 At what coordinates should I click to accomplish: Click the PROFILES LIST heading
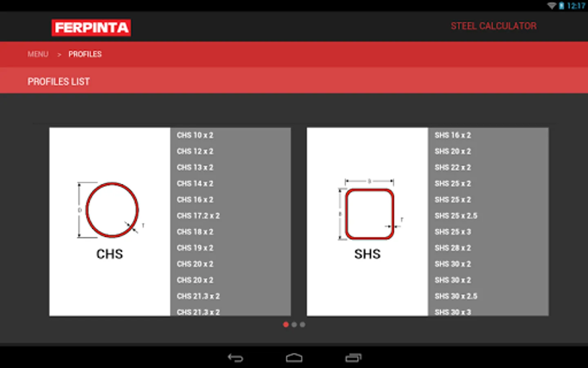point(58,81)
